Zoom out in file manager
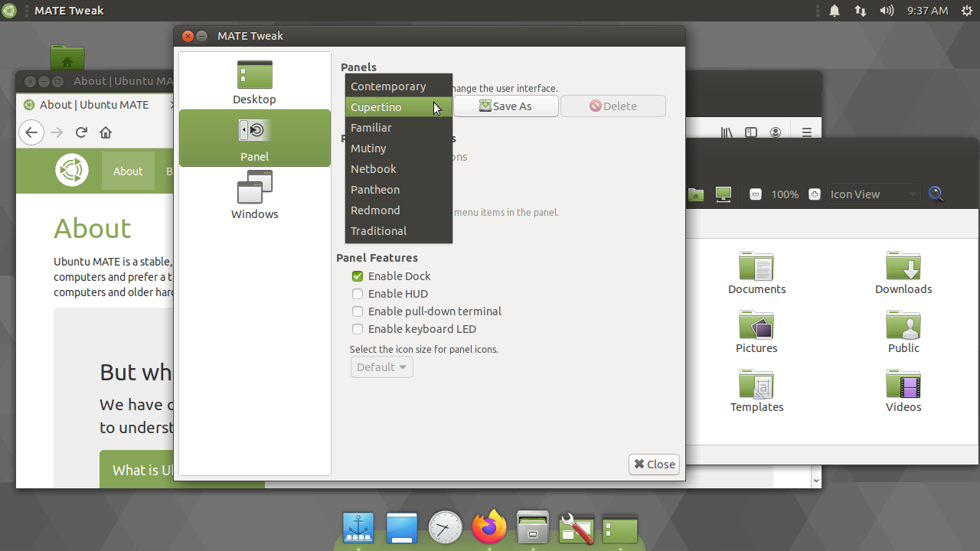The height and width of the screenshot is (551, 980). coord(756,194)
